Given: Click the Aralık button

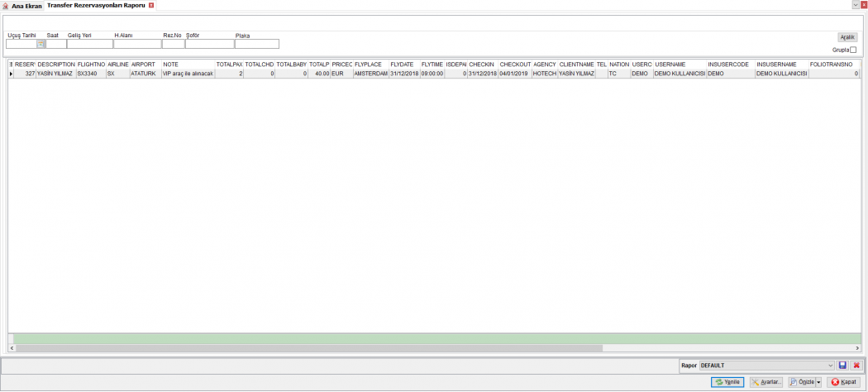Looking at the screenshot, I should pos(847,37).
